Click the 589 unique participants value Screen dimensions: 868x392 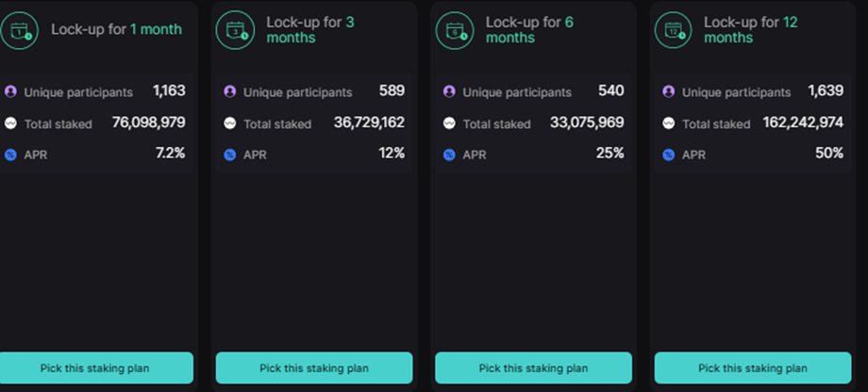391,91
